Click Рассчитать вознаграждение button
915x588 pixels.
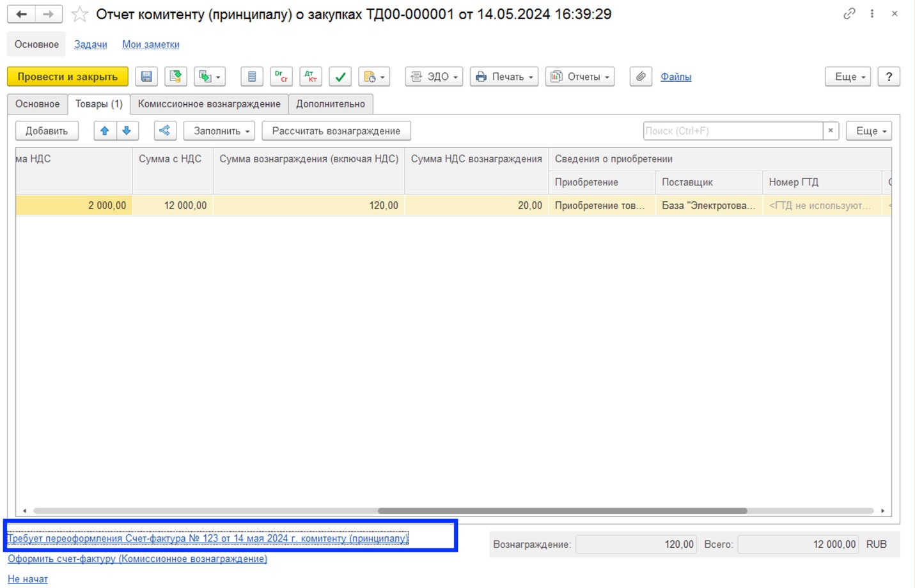(336, 131)
